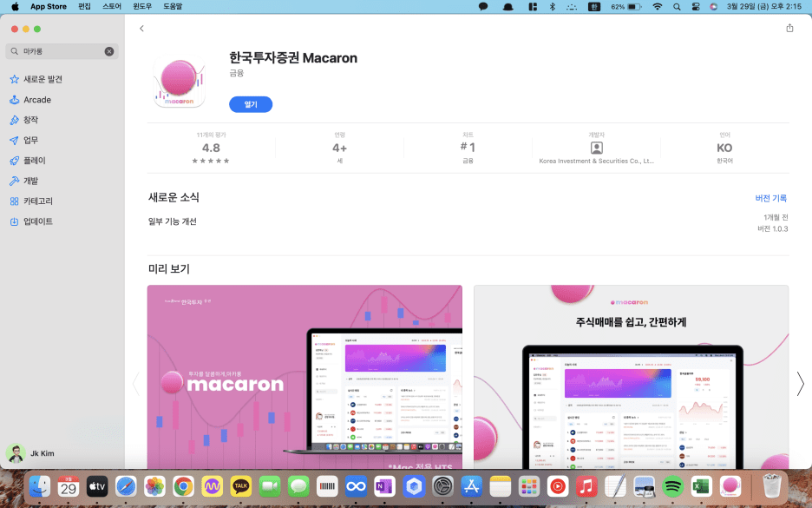Open the Macaron app from the Dock
The width and height of the screenshot is (812, 508).
pos(730,486)
